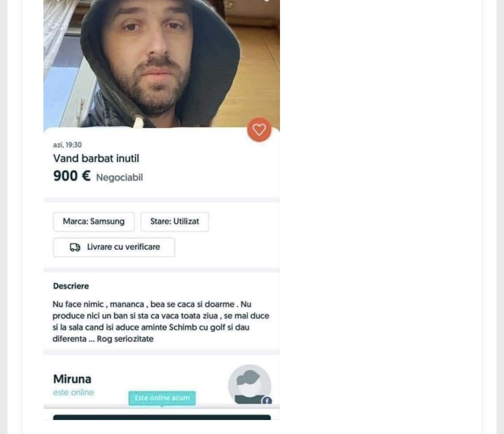The height and width of the screenshot is (434, 504).
Task: Click the azi, 19:30 timestamp
Action: click(x=68, y=145)
